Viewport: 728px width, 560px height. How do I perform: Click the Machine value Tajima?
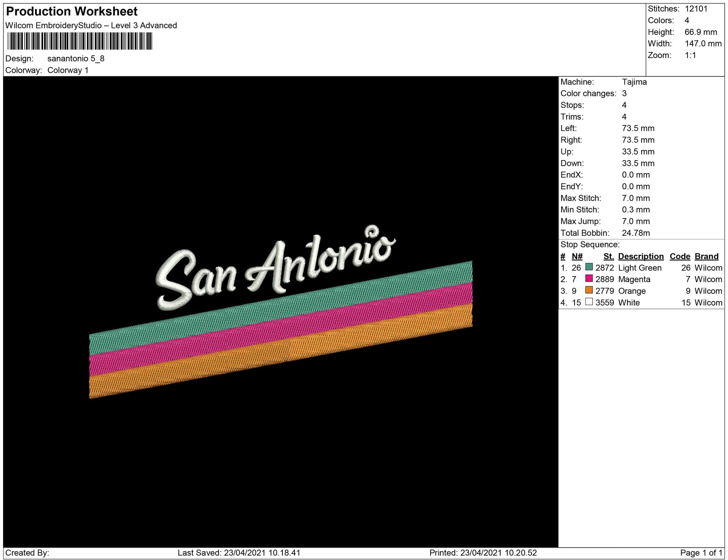[634, 82]
